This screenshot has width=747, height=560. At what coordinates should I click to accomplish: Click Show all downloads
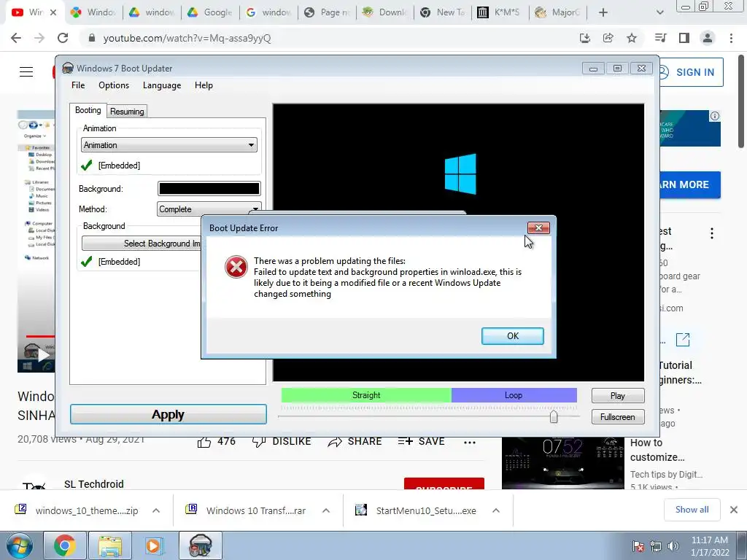click(x=692, y=510)
